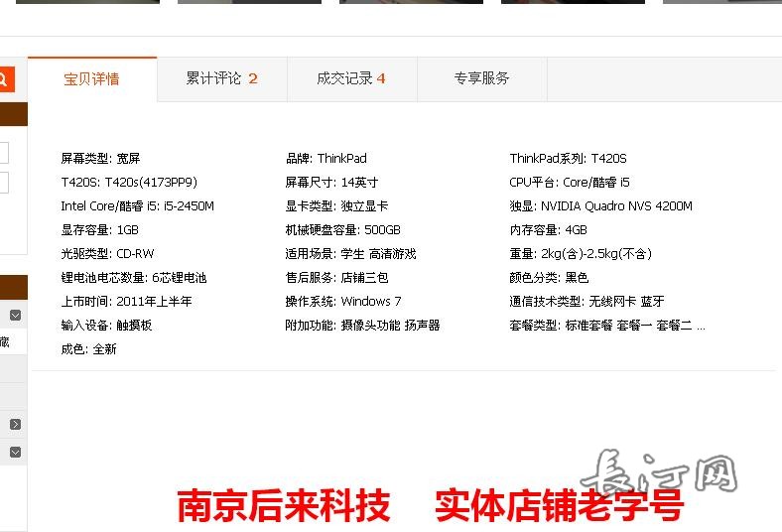Image resolution: width=782 pixels, height=532 pixels.
Task: Click 附加功能: 摄像头功能 扬声器 text
Action: [x=362, y=326]
